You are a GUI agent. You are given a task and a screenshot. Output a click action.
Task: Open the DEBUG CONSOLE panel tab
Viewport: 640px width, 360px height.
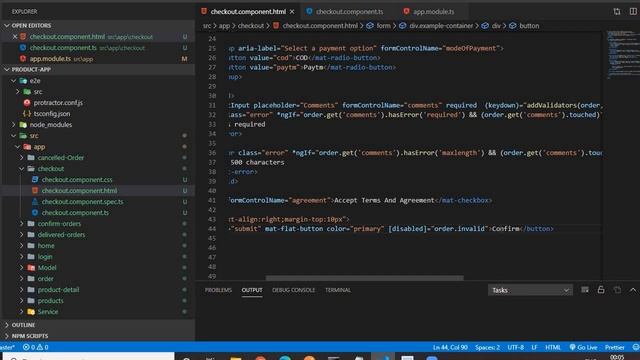tap(293, 290)
